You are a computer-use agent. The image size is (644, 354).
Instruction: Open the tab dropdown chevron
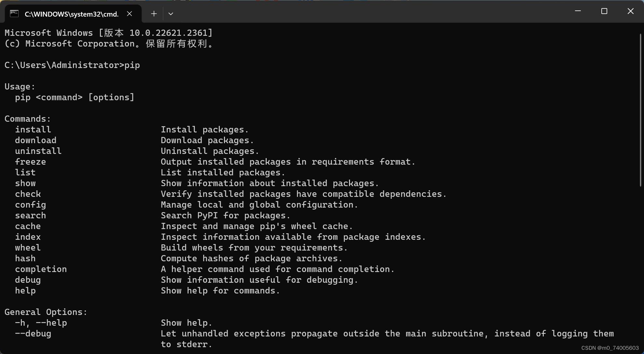(x=171, y=13)
